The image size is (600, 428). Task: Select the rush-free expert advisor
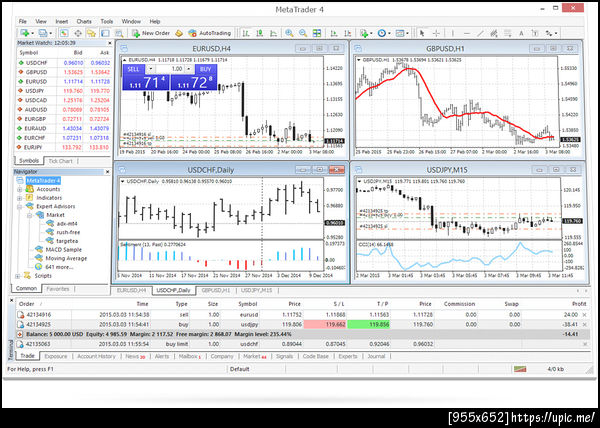pos(68,232)
